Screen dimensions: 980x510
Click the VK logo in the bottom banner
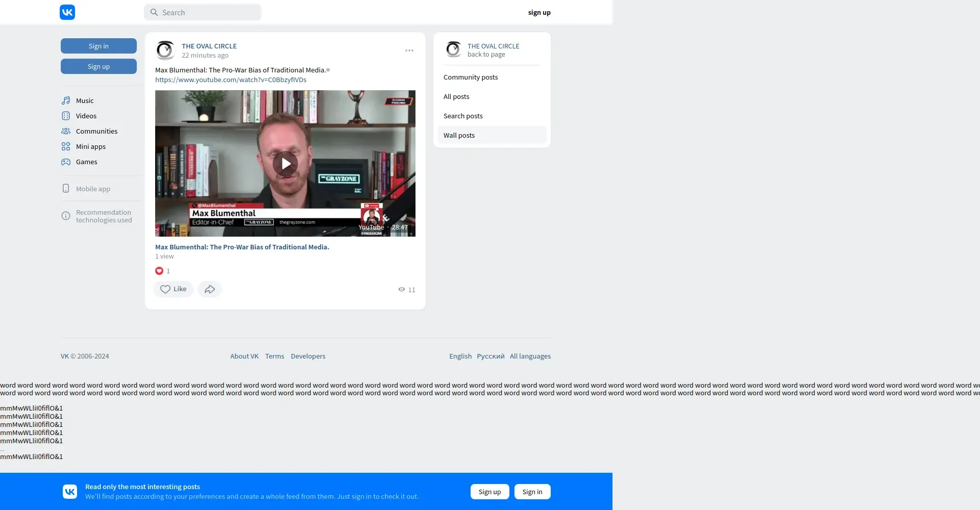click(70, 492)
